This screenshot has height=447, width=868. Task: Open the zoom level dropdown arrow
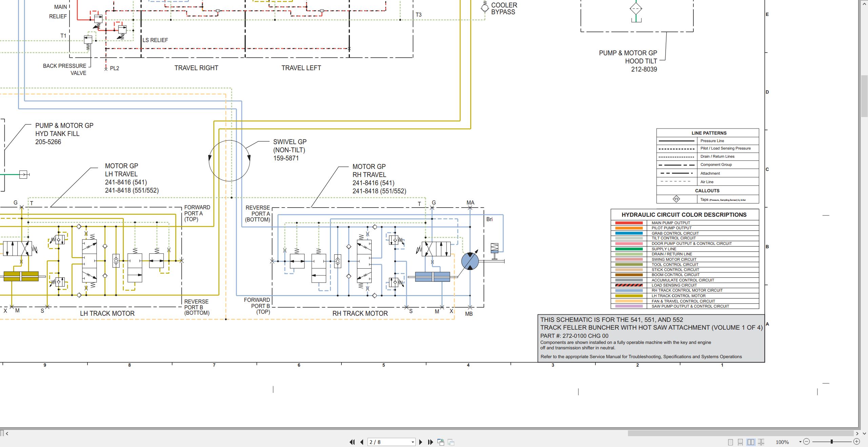point(800,442)
